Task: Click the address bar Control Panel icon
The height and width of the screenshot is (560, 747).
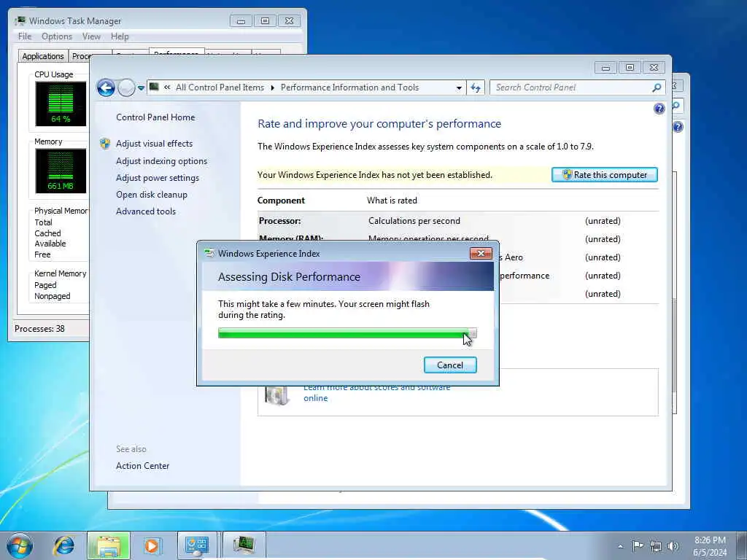Action: point(155,87)
